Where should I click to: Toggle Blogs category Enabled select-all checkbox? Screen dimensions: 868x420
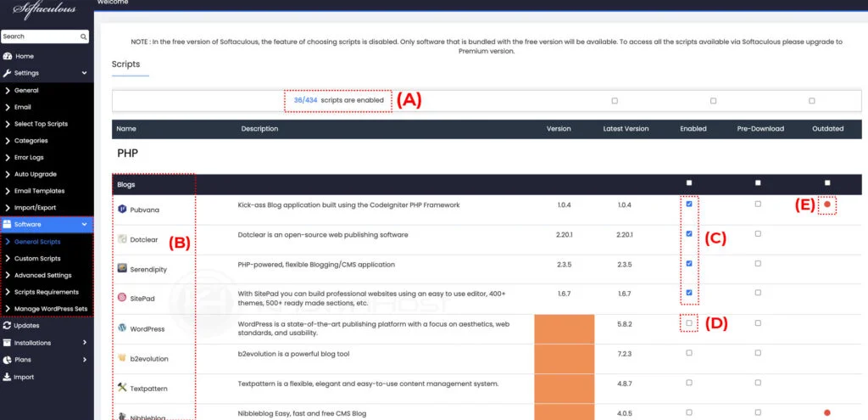(688, 183)
